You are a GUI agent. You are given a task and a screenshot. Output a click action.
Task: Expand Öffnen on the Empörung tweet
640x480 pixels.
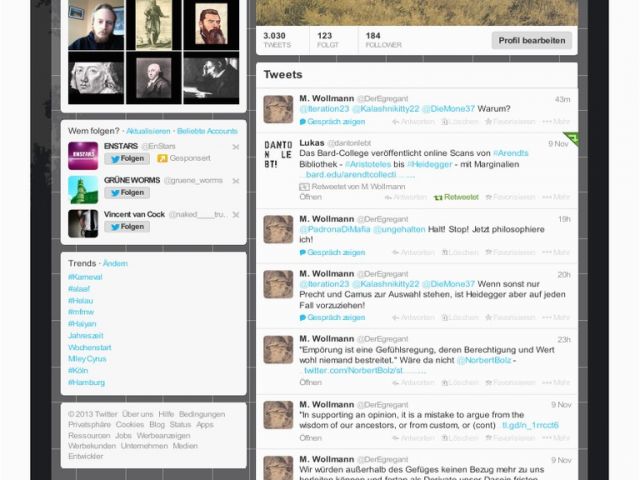point(310,382)
